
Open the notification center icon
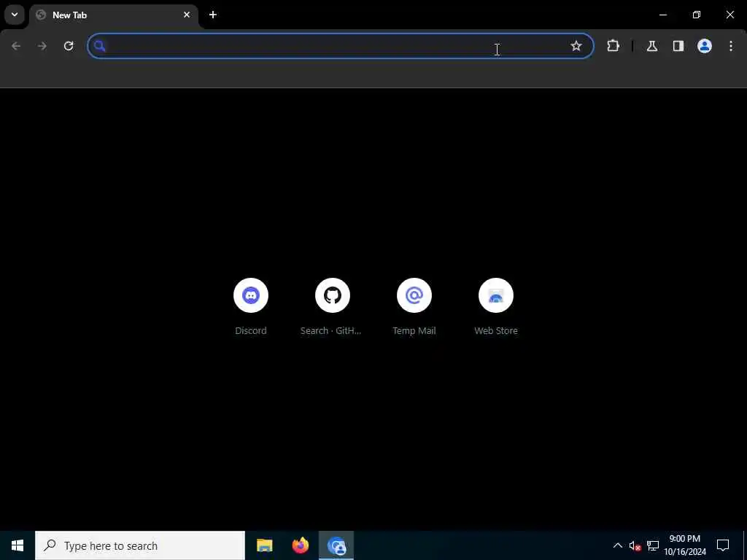pyautogui.click(x=723, y=545)
